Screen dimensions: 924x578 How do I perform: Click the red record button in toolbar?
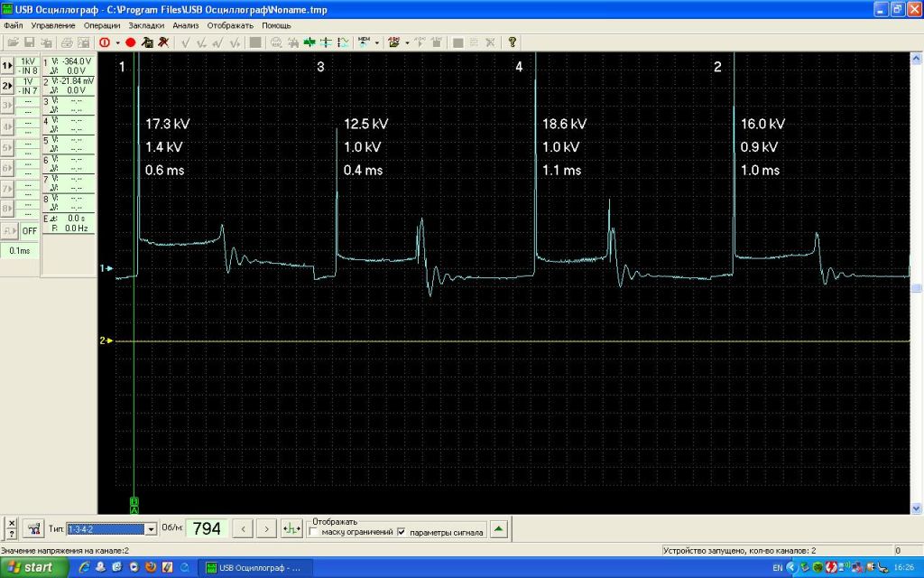[x=130, y=42]
